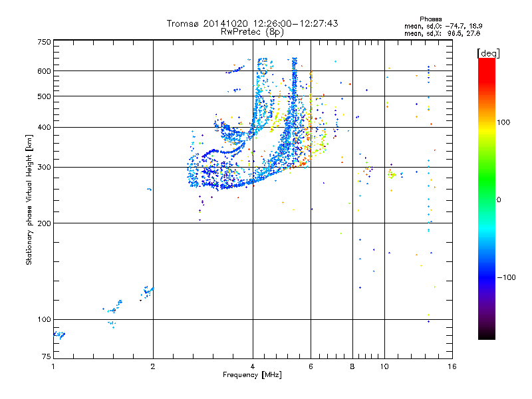Click the y-axis label '300'
Screen dimensions: 532x399
pos(44,168)
